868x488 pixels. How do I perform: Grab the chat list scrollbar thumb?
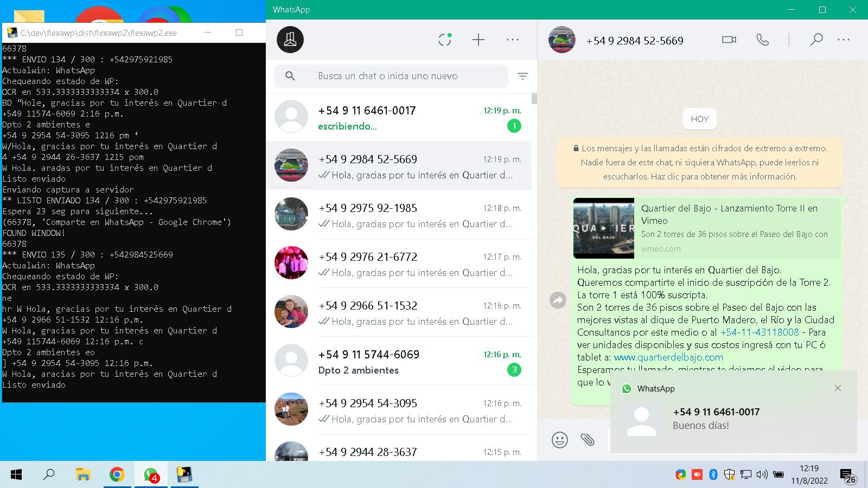point(534,98)
